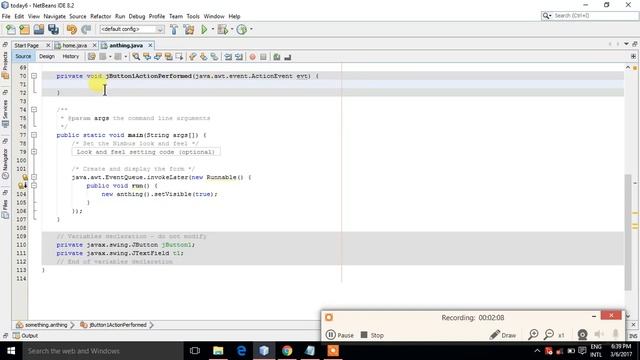
Task: Collapse the Javadoc comment fold at line 74
Action: 34,110
